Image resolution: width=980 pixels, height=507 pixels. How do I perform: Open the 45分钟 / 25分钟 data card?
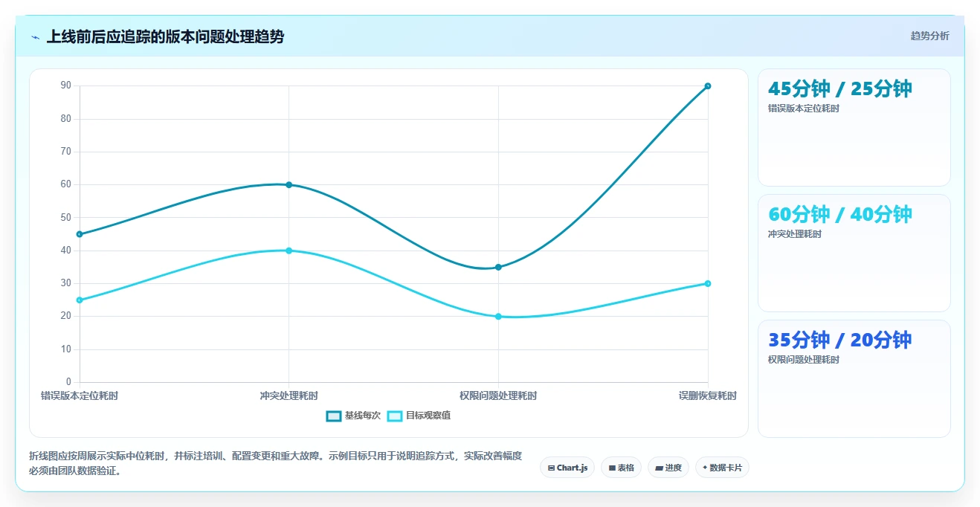(x=854, y=127)
